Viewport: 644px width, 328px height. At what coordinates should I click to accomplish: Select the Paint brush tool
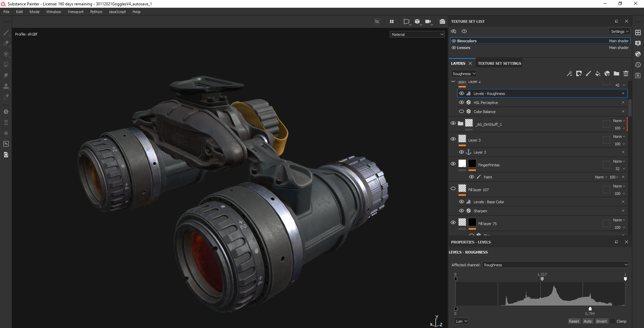(x=6, y=33)
